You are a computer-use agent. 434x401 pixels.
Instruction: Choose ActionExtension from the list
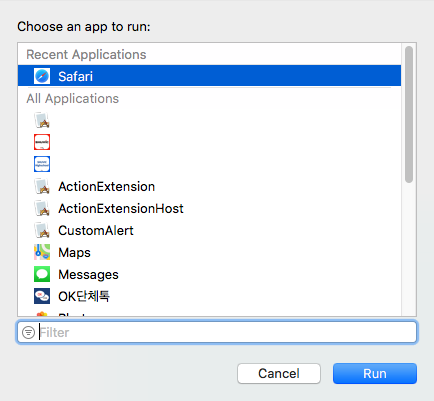pyautogui.click(x=209, y=186)
